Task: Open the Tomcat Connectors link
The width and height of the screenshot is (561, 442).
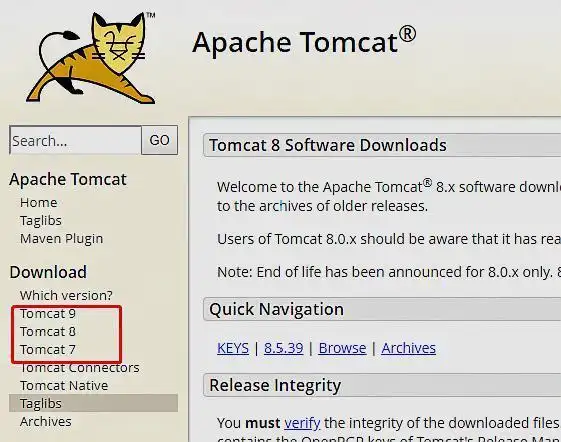Action: (80, 368)
